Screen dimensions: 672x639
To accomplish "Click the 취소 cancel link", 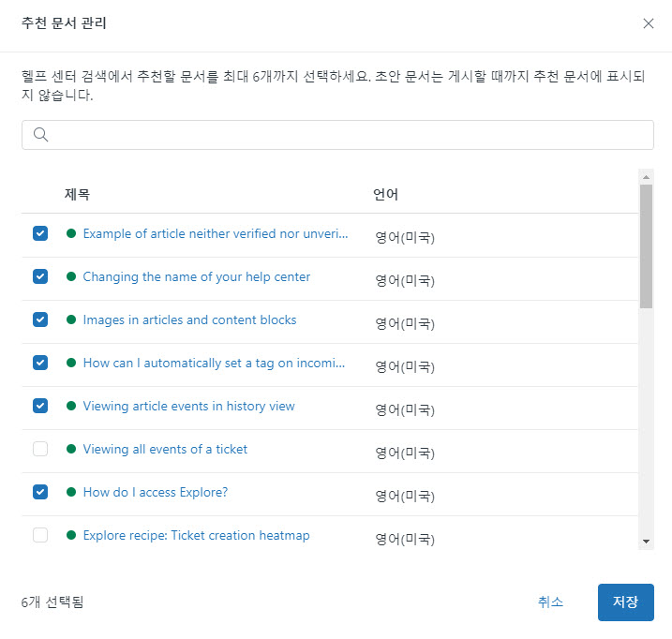I will [550, 602].
